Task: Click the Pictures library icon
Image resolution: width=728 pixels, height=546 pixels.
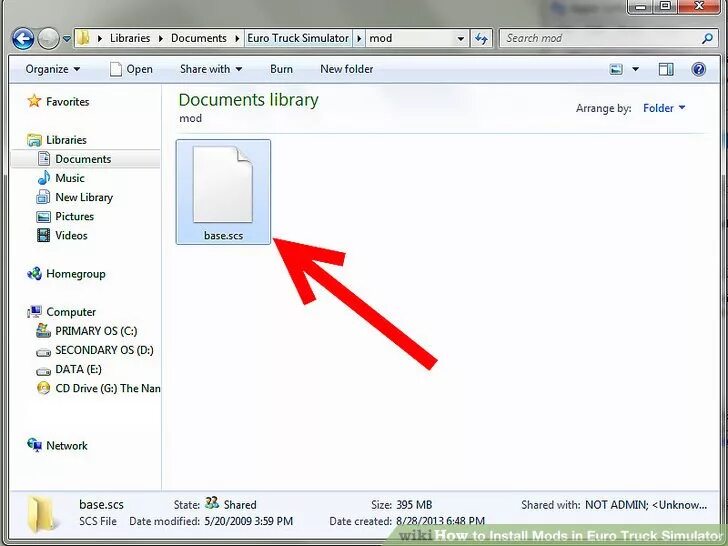Action: 43,216
